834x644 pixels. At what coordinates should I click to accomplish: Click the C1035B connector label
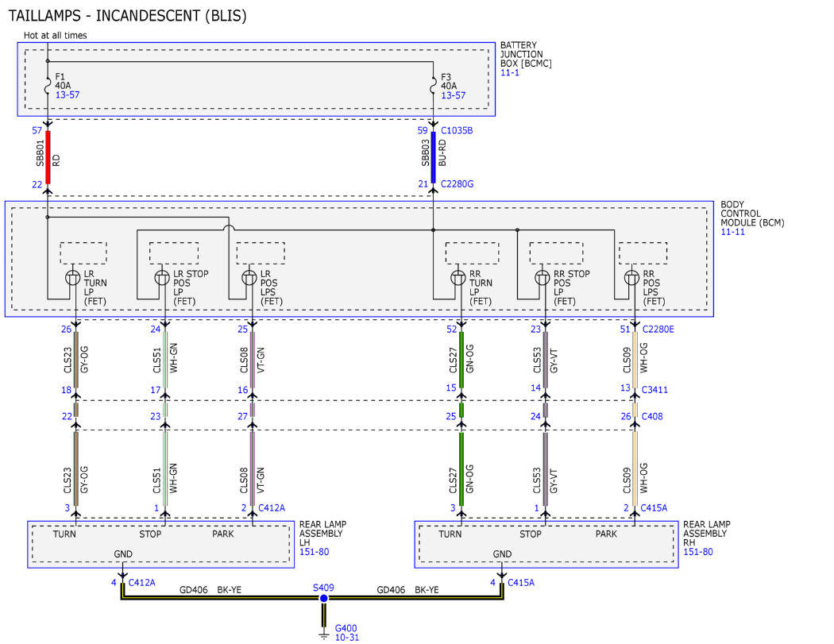tap(457, 130)
